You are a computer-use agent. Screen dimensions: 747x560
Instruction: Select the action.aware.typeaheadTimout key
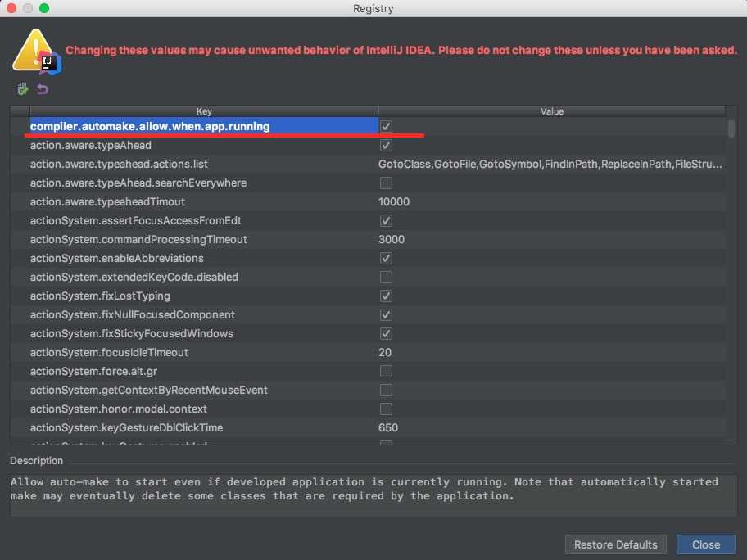pos(107,201)
